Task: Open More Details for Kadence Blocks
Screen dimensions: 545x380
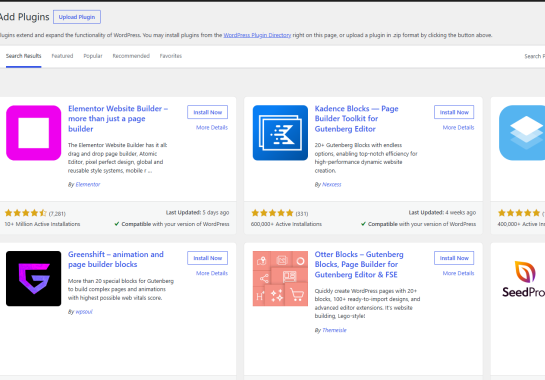Action: [458, 128]
